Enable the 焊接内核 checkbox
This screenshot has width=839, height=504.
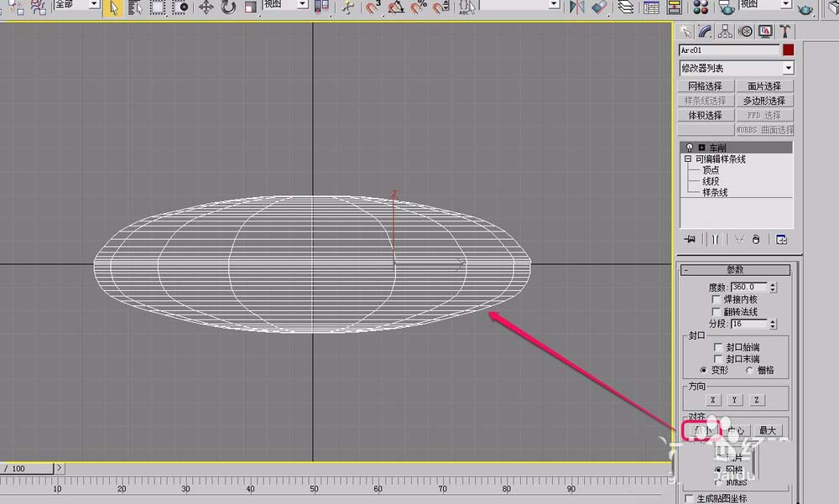pos(717,299)
